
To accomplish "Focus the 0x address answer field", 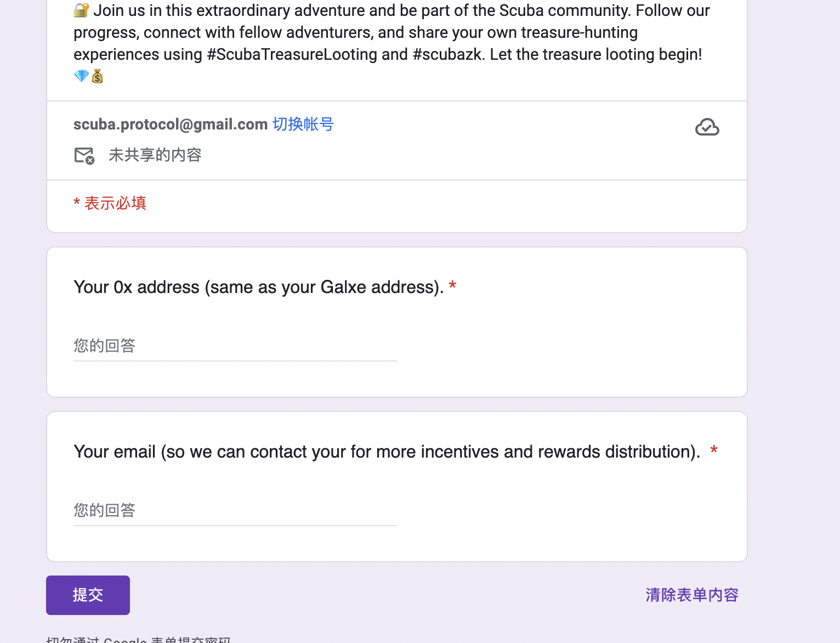I will (235, 346).
